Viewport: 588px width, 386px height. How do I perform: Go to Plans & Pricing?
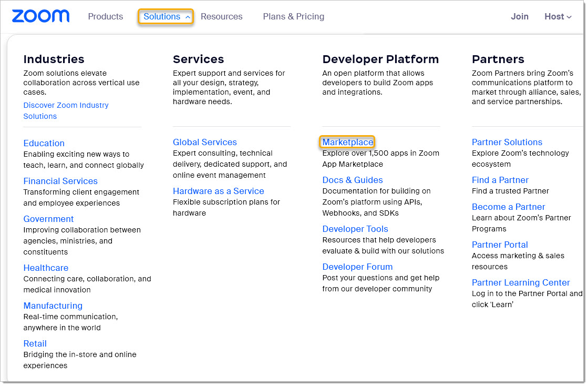click(293, 17)
